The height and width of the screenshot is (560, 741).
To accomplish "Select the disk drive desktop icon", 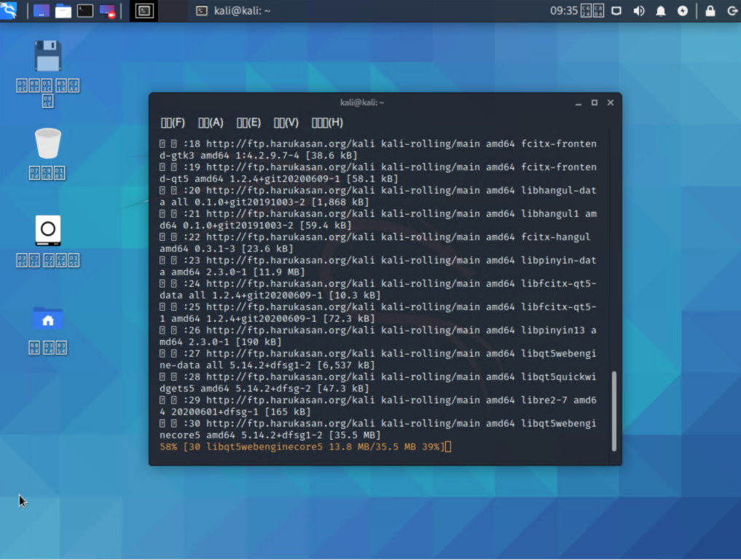I will tap(48, 230).
